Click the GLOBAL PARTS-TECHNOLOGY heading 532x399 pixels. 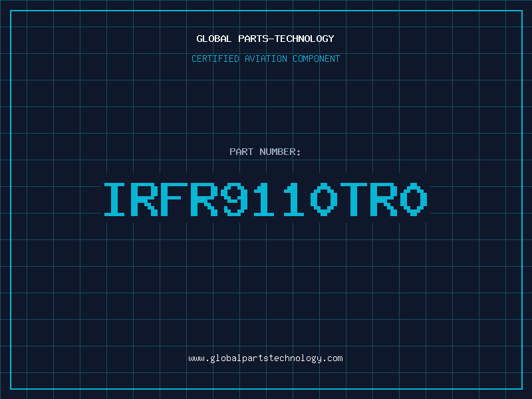(x=265, y=39)
